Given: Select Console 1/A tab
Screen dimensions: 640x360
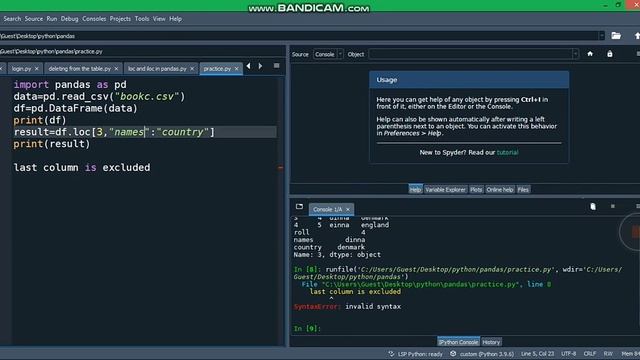Looking at the screenshot, I should click(x=328, y=209).
